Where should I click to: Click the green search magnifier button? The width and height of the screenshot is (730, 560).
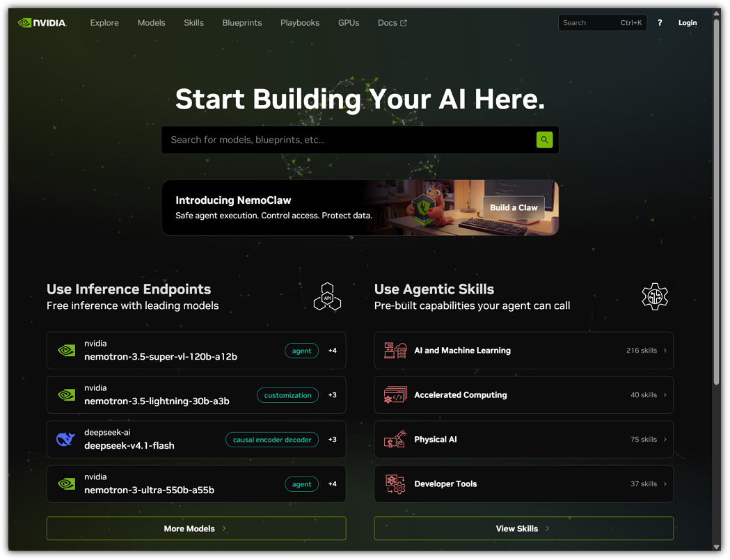(544, 140)
